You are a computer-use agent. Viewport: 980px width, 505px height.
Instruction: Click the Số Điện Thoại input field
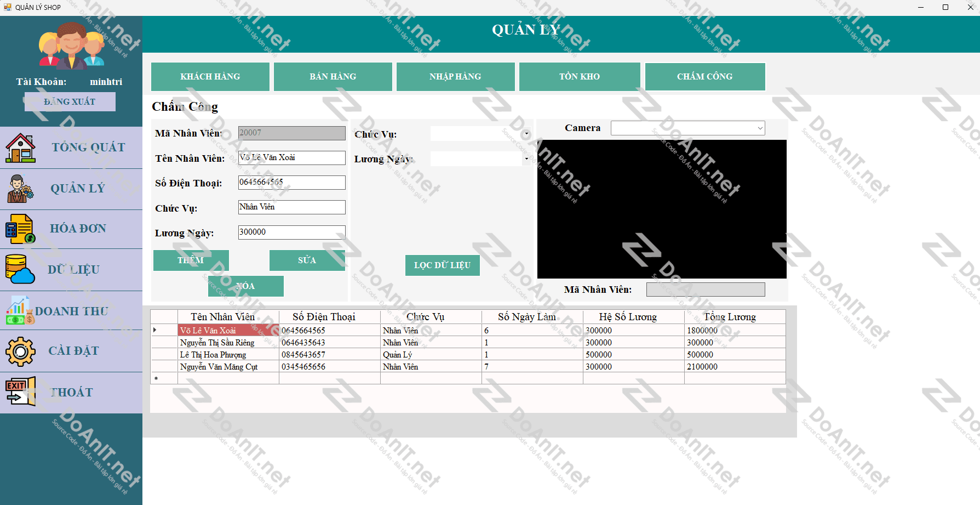point(292,183)
